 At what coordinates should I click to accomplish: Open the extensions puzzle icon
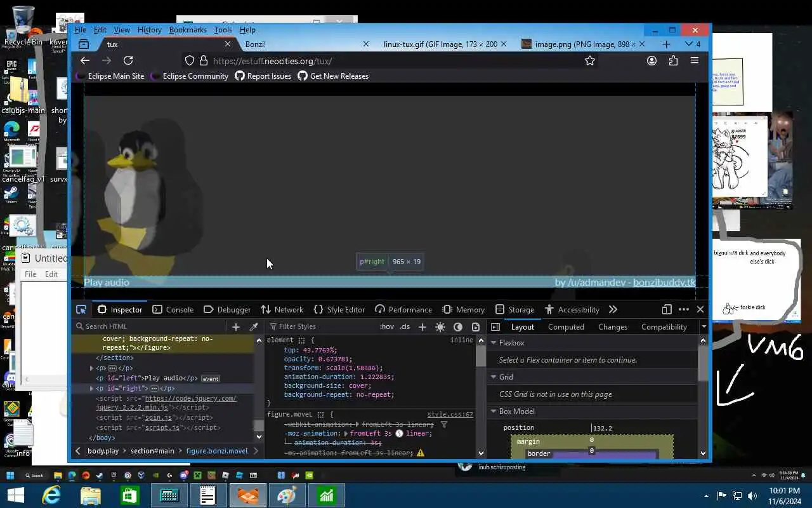tap(673, 60)
